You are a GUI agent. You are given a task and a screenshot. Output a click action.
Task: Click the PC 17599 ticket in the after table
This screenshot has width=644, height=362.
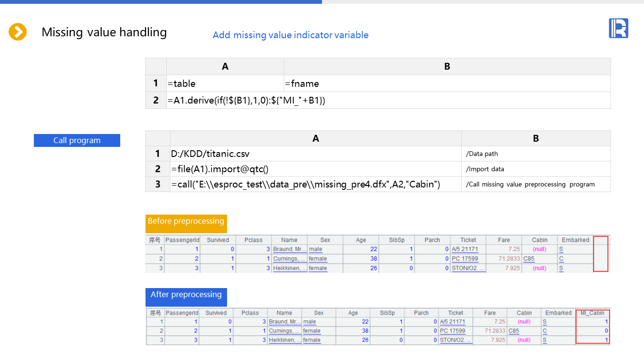tap(452, 331)
